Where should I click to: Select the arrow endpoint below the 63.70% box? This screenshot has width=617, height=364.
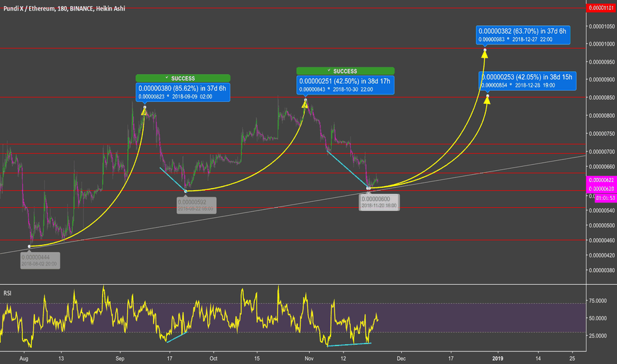coord(485,50)
